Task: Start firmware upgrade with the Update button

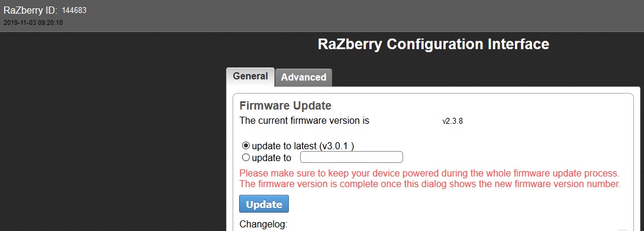Action: (264, 204)
